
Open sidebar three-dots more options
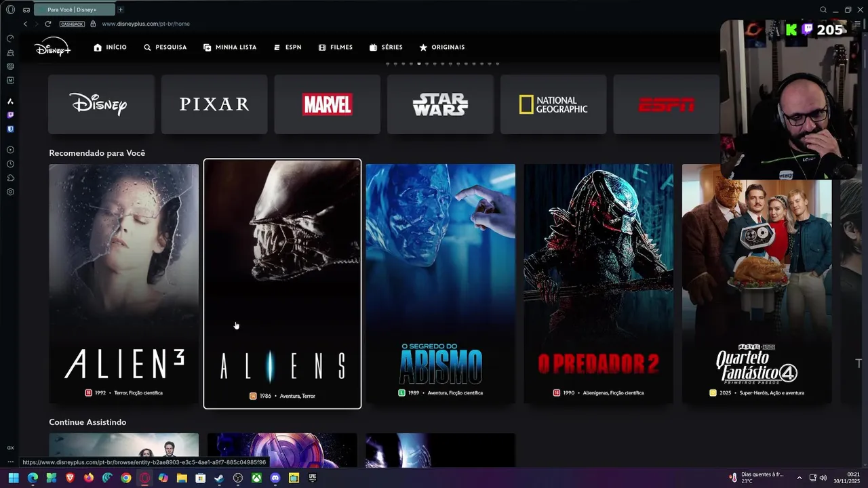coord(10,462)
